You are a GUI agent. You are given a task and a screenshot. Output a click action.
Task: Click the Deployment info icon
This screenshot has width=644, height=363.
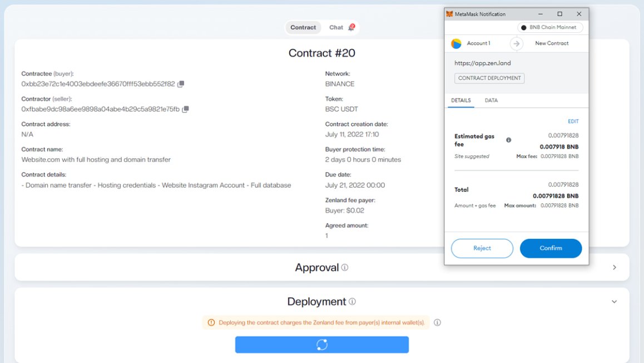pos(352,301)
